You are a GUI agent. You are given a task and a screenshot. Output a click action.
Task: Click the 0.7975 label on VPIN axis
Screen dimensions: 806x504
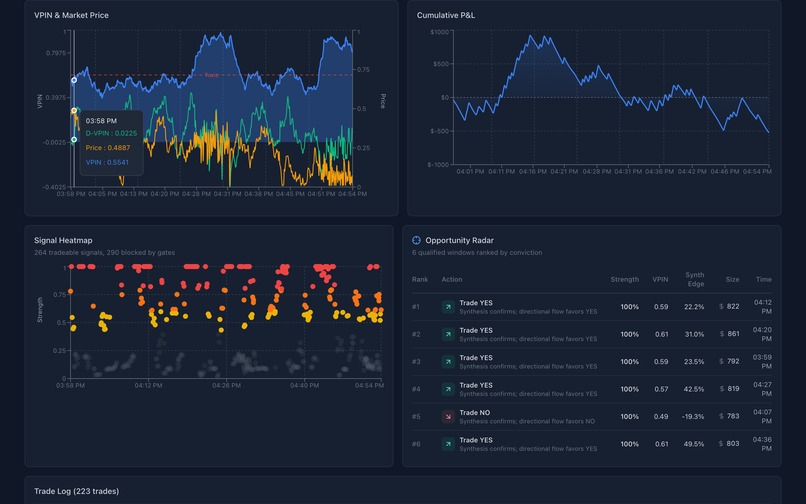click(56, 53)
